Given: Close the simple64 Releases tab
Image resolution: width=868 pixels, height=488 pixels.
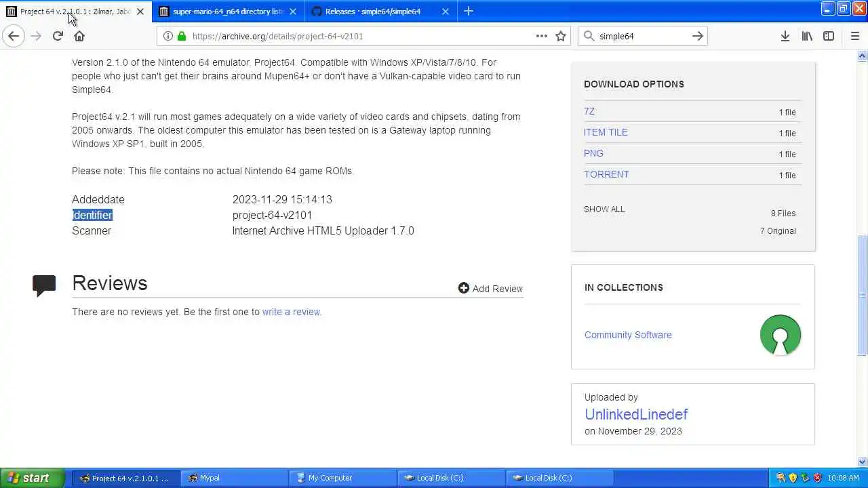Looking at the screenshot, I should tap(446, 12).
